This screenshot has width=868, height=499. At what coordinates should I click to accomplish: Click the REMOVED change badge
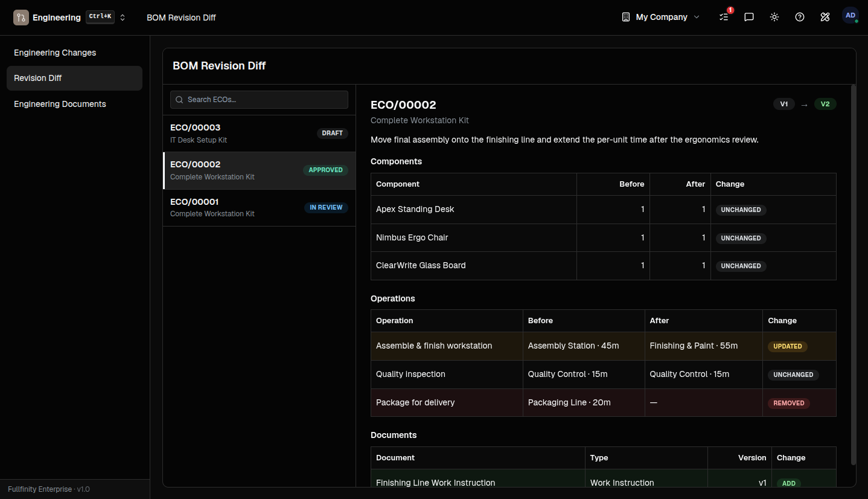point(789,403)
